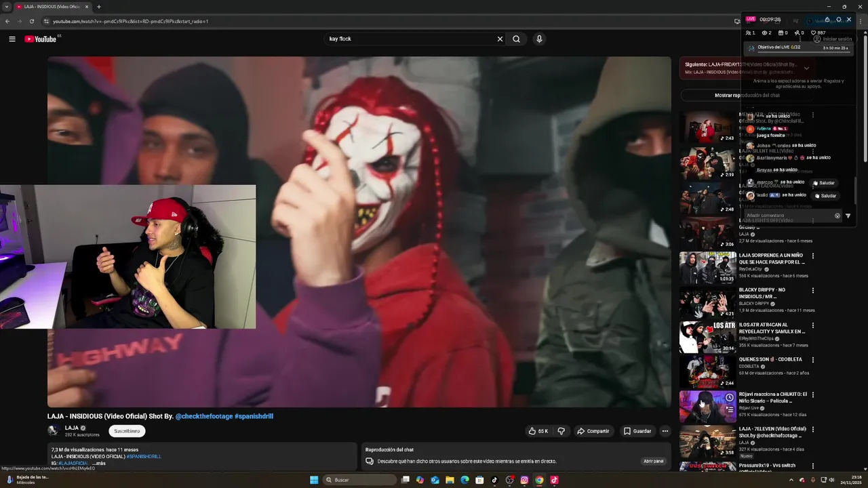
Task: Open emoji picker in live comment box
Action: point(837,216)
